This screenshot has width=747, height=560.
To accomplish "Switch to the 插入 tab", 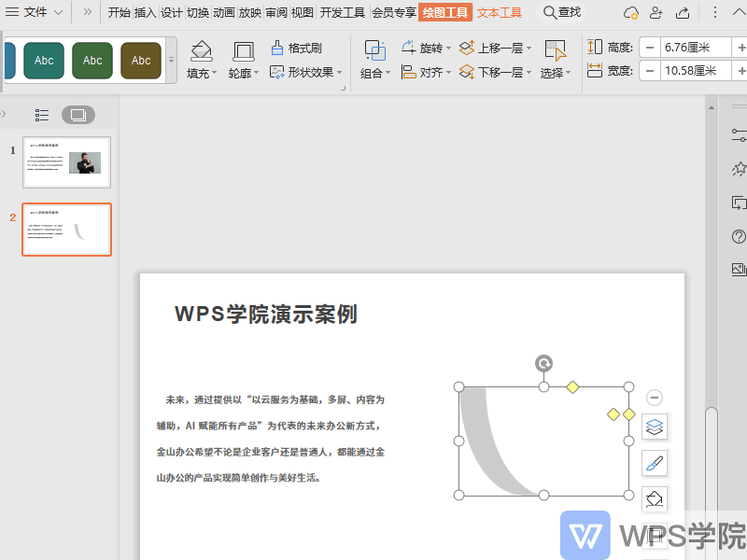I will (x=146, y=12).
